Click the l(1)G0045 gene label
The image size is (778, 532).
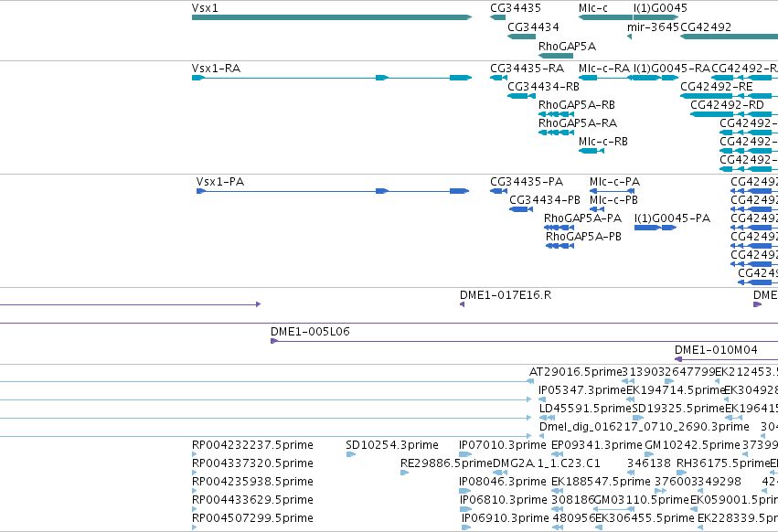click(x=660, y=8)
